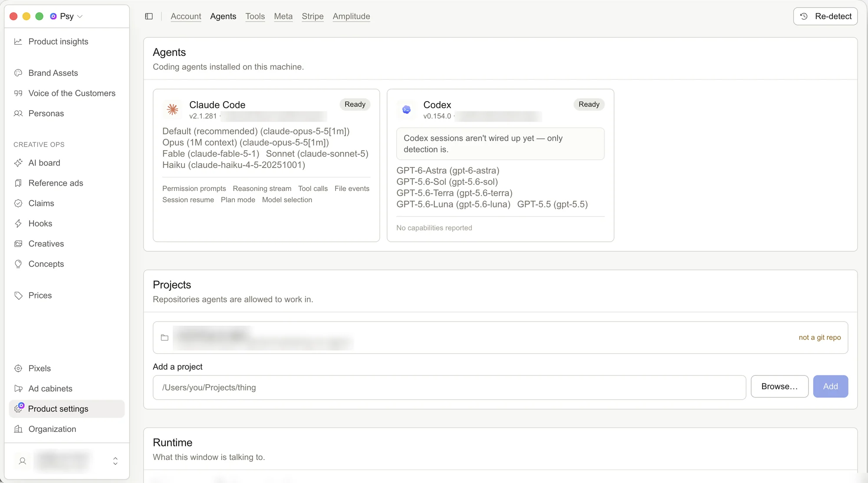The image size is (868, 483).
Task: Open Product insights chart icon
Action: click(x=18, y=42)
